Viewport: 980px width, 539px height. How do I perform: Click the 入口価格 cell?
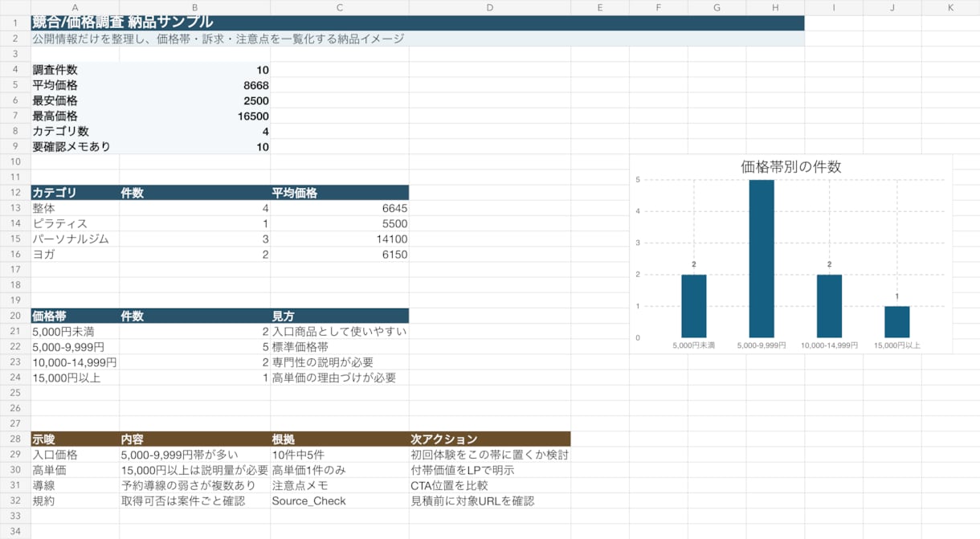point(75,454)
